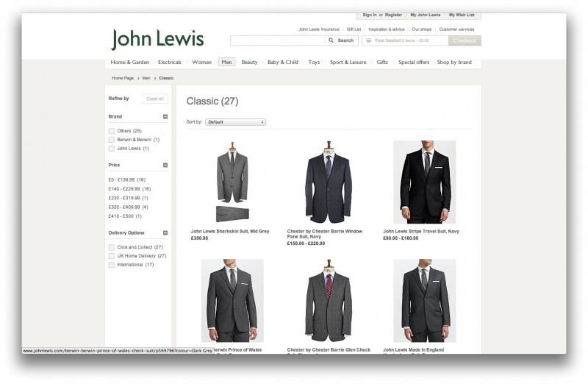Open the Baby & Child menu
This screenshot has width=588, height=384.
click(283, 62)
